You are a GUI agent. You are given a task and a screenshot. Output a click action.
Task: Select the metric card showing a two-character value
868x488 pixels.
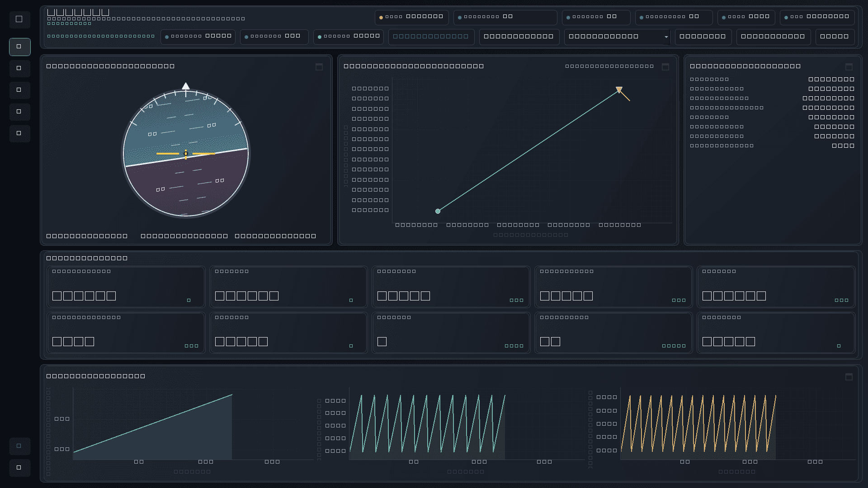pyautogui.click(x=613, y=333)
